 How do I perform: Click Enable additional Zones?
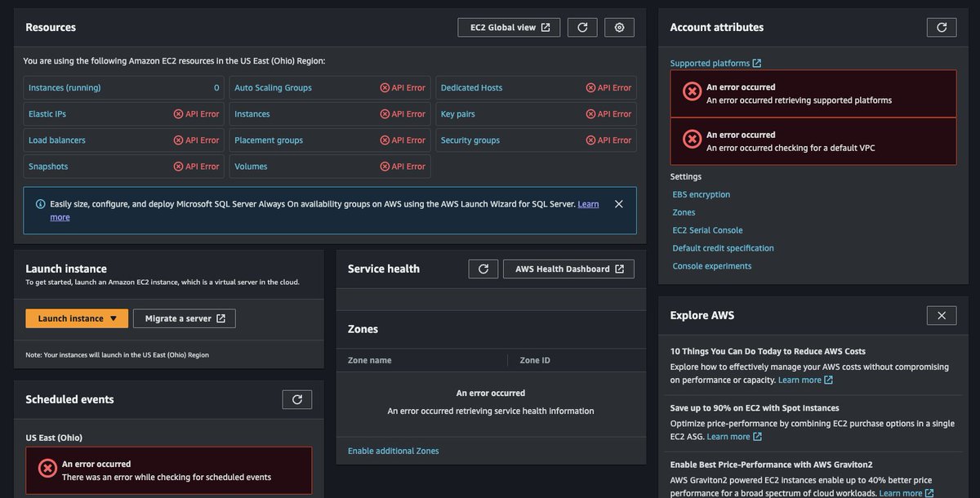[x=393, y=450]
